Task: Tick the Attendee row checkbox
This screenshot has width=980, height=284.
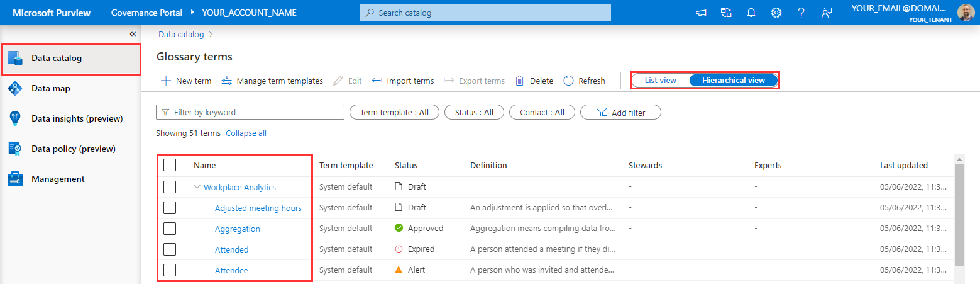Action: pyautogui.click(x=170, y=270)
